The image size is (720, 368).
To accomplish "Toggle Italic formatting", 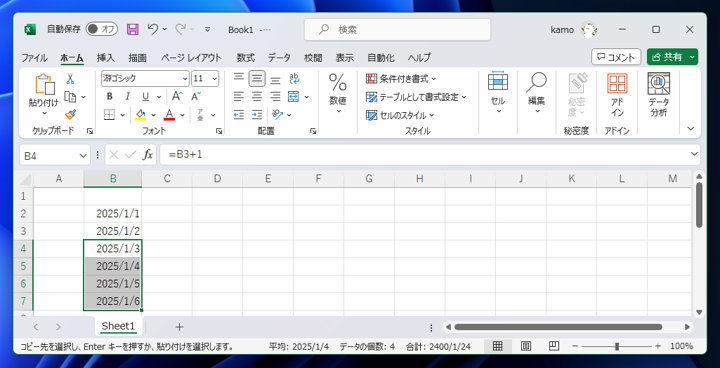I will click(x=128, y=96).
